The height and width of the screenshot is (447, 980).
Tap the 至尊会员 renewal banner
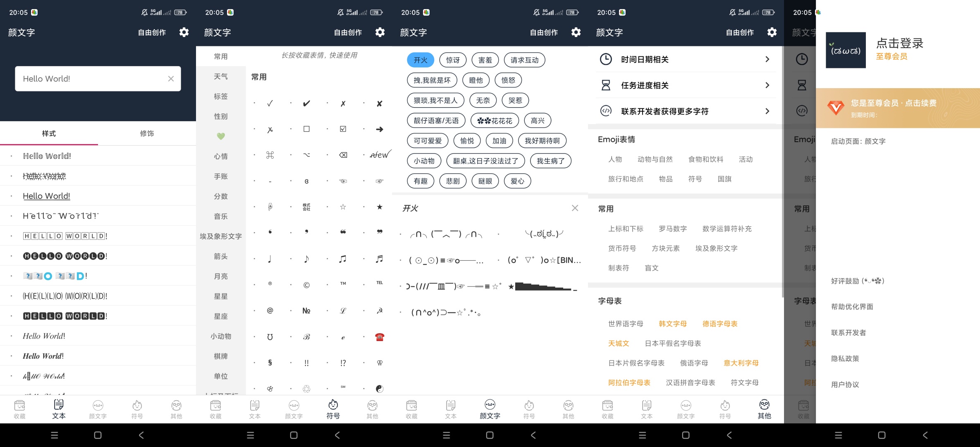point(898,108)
